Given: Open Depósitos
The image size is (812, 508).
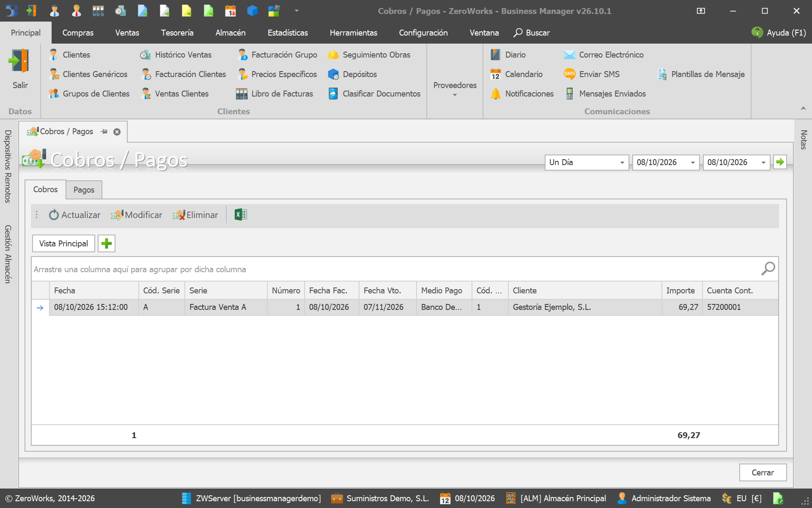Looking at the screenshot, I should point(352,74).
